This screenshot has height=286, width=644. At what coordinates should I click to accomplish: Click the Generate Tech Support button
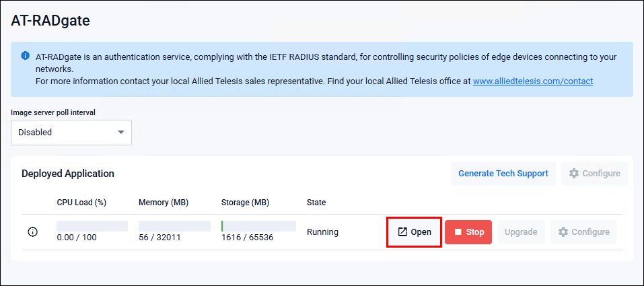(503, 174)
